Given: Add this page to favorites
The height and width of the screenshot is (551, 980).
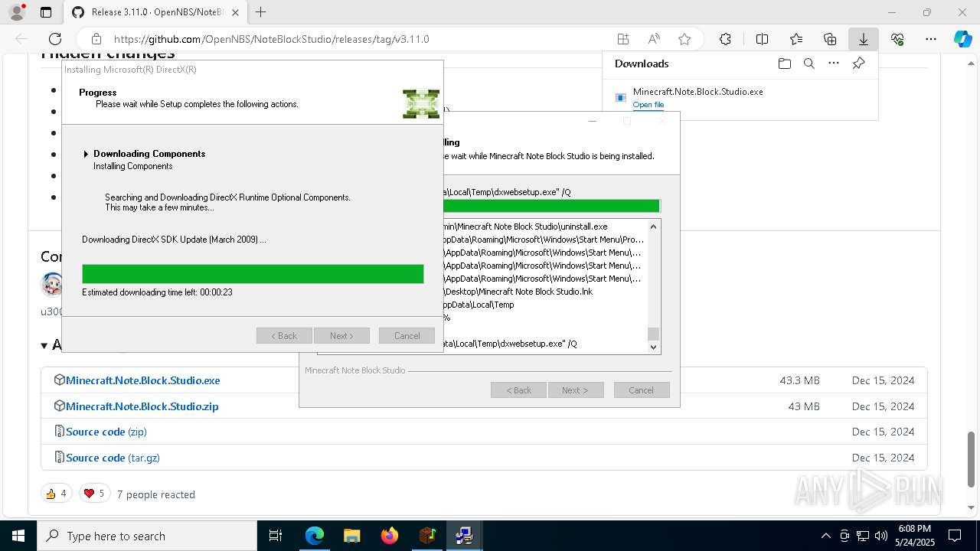Looking at the screenshot, I should [x=684, y=39].
